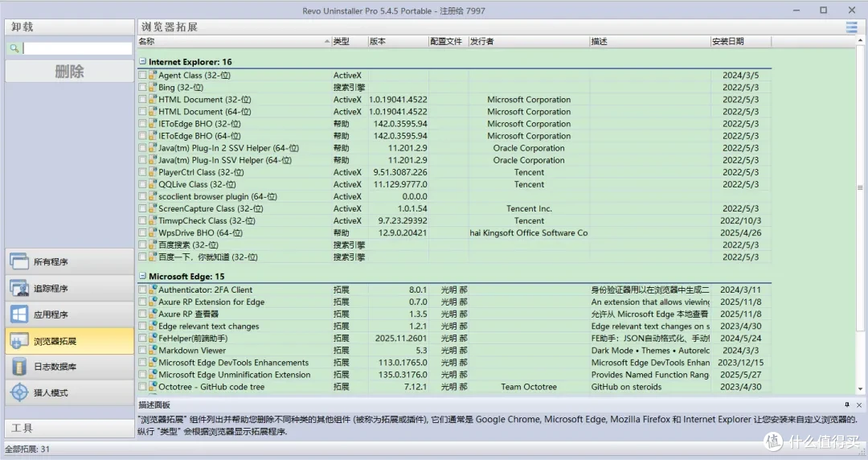Click the Octotree extension icon
Screen dimensions: 868x460
(x=153, y=387)
